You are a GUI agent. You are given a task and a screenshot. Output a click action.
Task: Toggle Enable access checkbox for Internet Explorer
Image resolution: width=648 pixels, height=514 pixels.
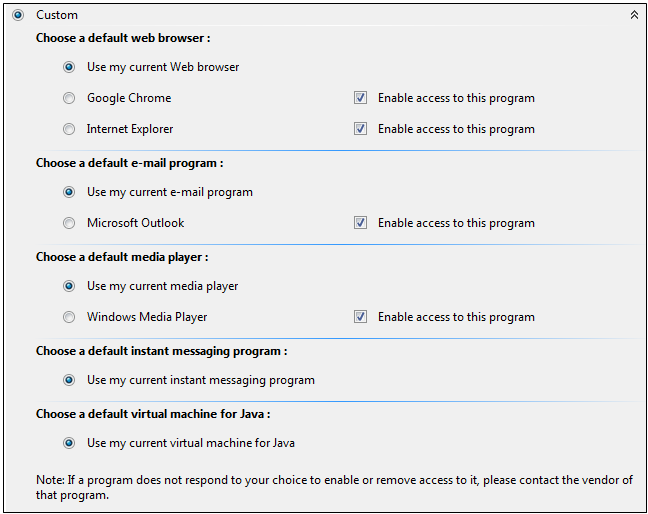click(360, 129)
